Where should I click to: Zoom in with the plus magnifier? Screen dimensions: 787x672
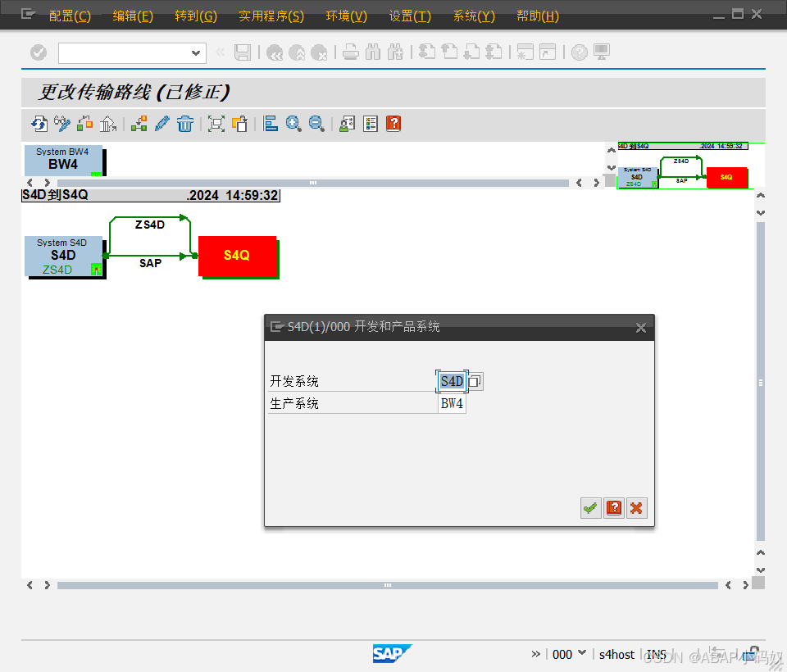293,124
